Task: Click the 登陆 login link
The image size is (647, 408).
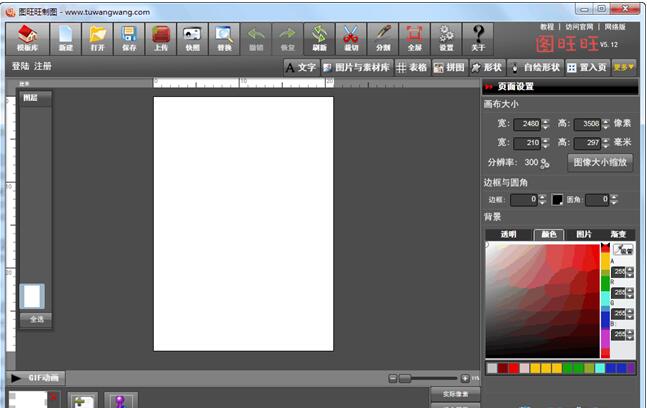Action: point(20,66)
